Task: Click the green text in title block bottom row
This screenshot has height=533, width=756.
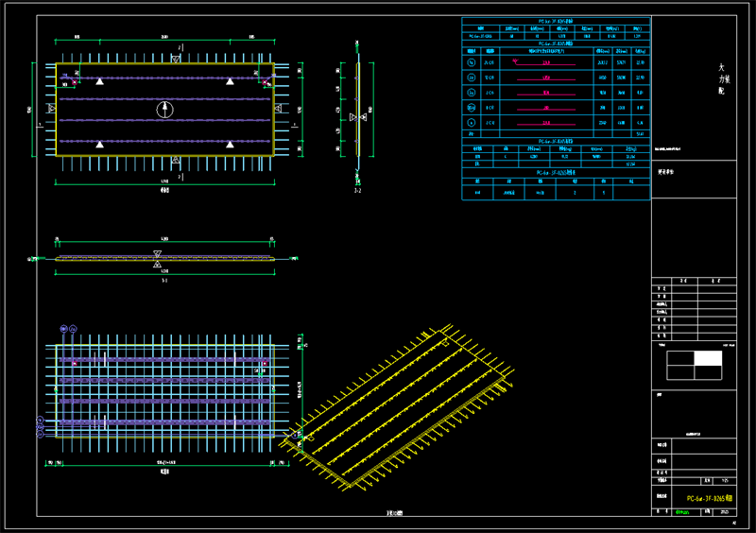Action: 681,512
